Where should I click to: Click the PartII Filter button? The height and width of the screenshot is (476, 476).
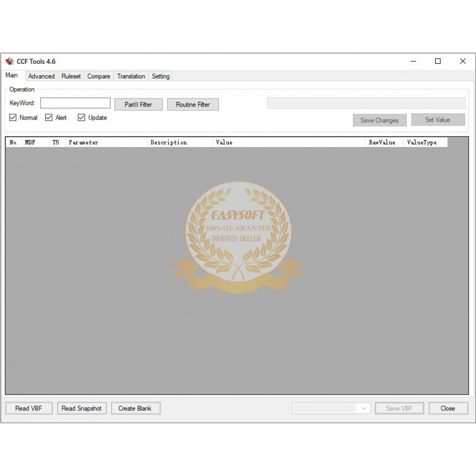click(139, 104)
